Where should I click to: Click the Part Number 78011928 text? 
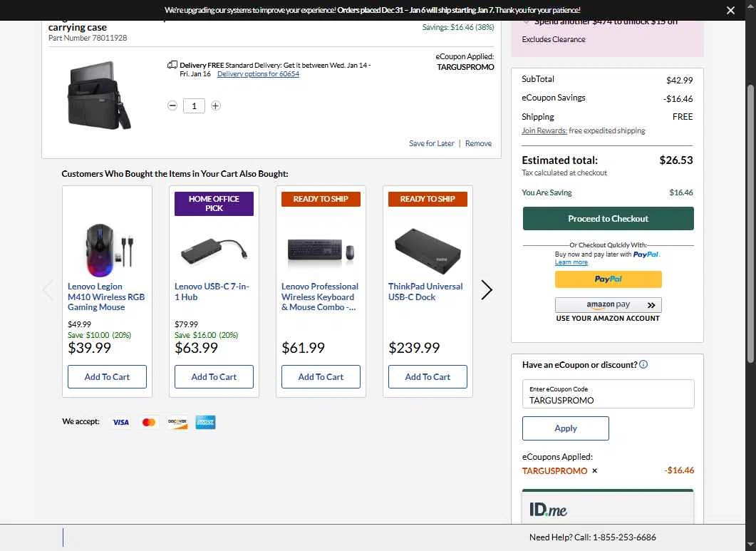tap(88, 38)
